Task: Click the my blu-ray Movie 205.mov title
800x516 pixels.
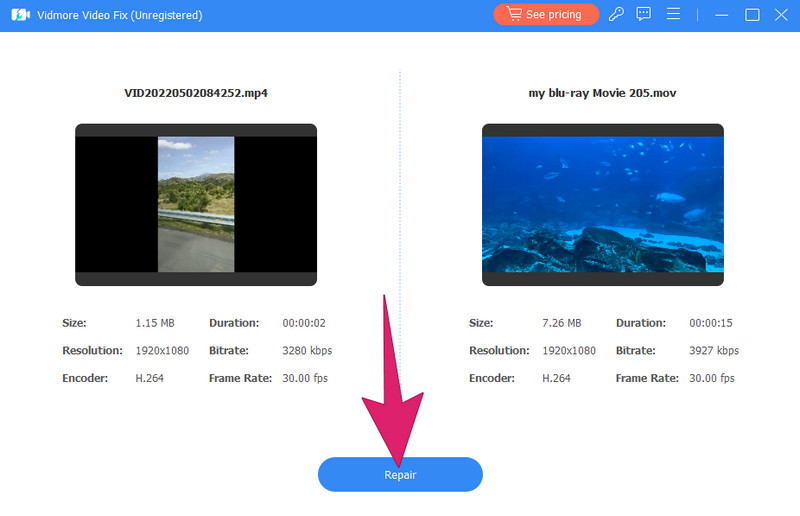Action: click(x=603, y=93)
